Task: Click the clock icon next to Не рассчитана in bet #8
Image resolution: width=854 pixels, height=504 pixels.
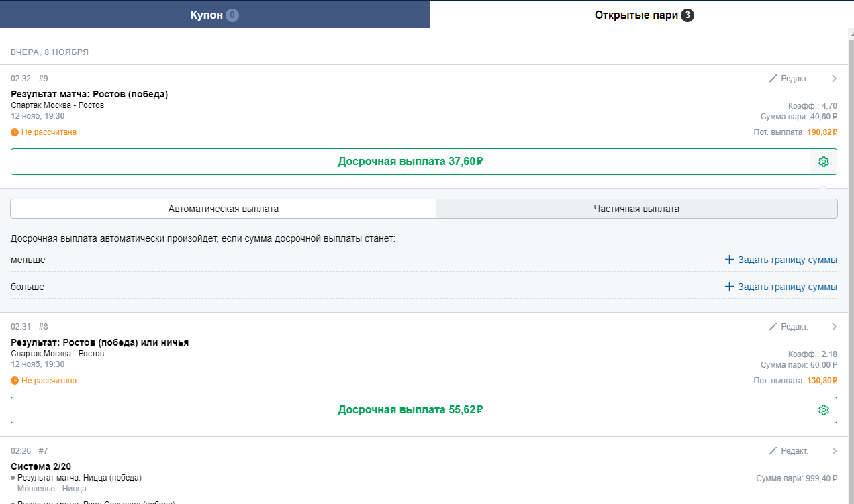Action: click(15, 381)
